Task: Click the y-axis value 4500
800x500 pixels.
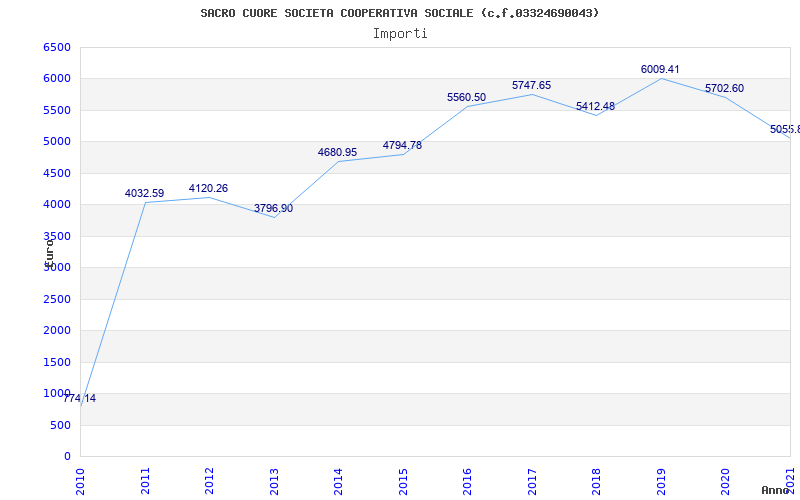Action: tap(57, 173)
